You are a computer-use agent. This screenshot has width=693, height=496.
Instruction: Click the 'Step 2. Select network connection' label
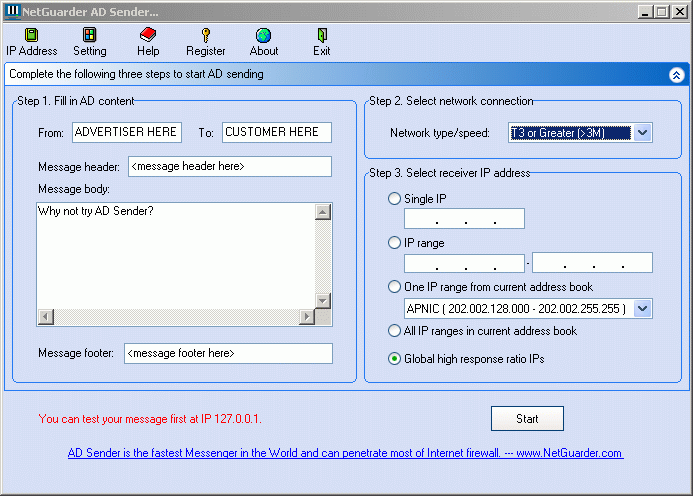[451, 101]
